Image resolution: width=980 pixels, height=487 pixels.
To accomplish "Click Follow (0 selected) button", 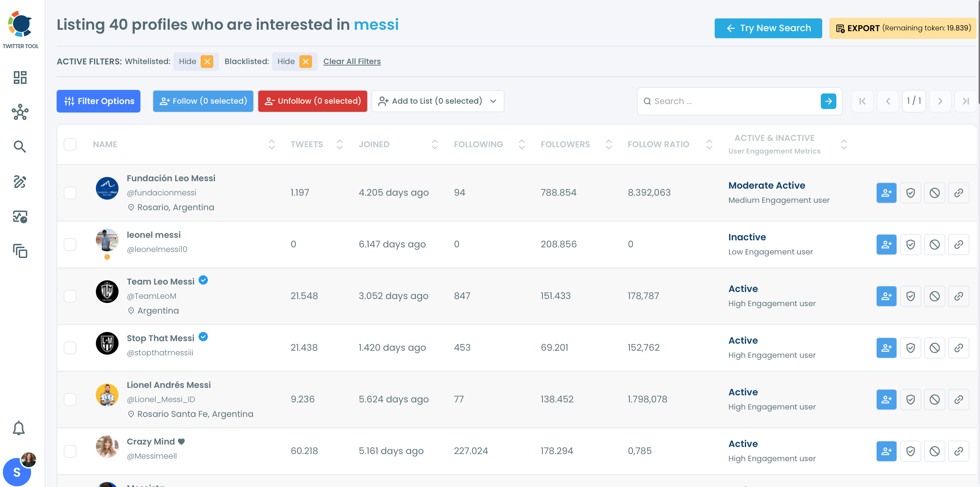I will 203,101.
